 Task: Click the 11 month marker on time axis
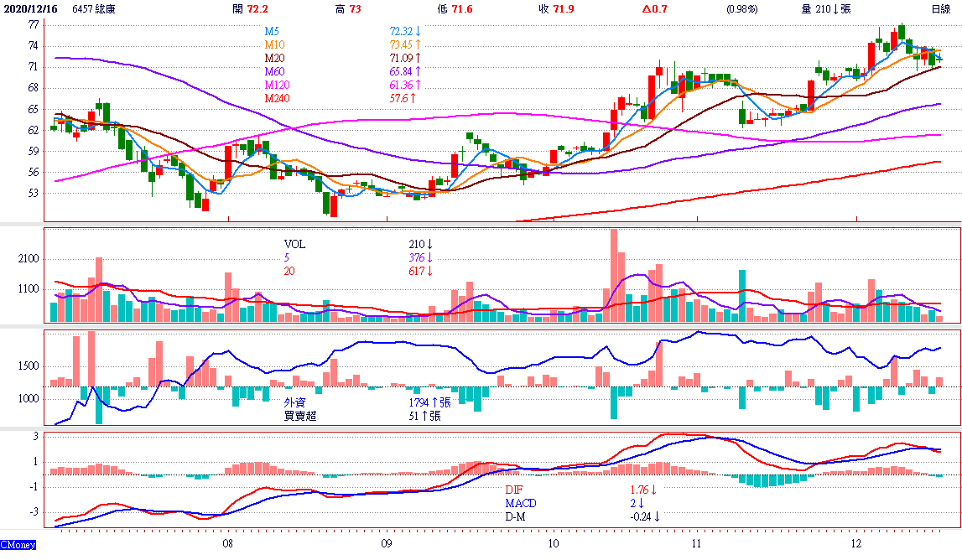[x=697, y=543]
